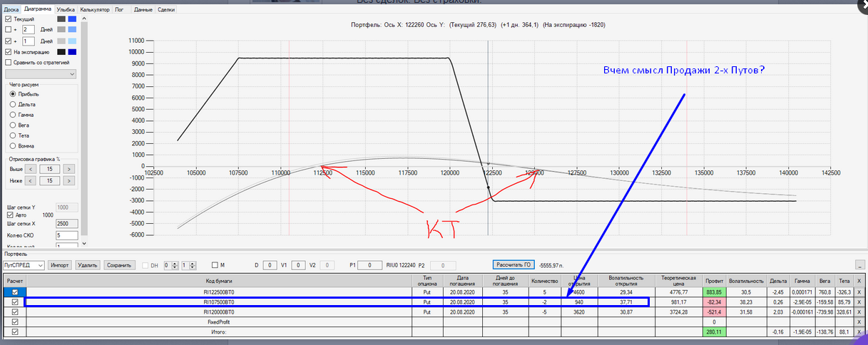868x345 pixels.
Task: Disable the +1 Дней curve checkbox
Action: [9, 41]
